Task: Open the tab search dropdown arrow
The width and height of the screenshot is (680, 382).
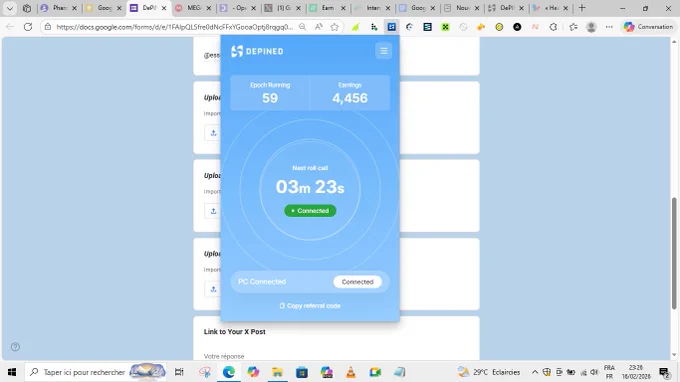Action: click(10, 8)
